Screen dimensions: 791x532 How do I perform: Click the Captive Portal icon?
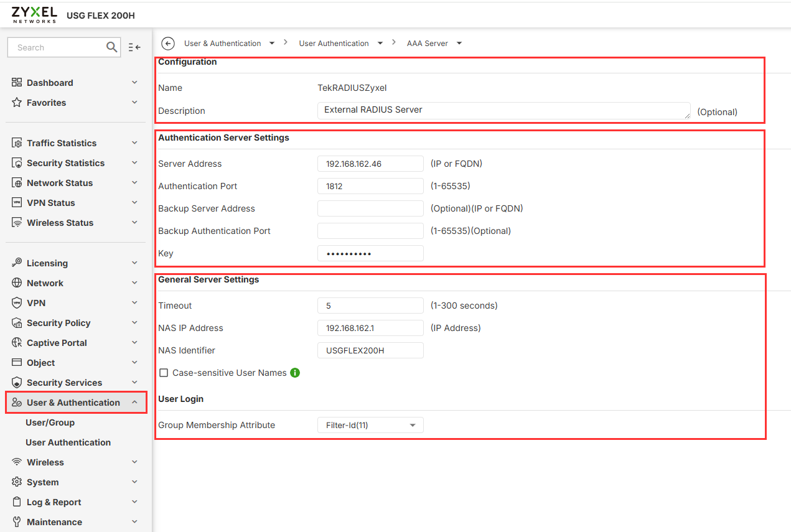[x=17, y=343]
